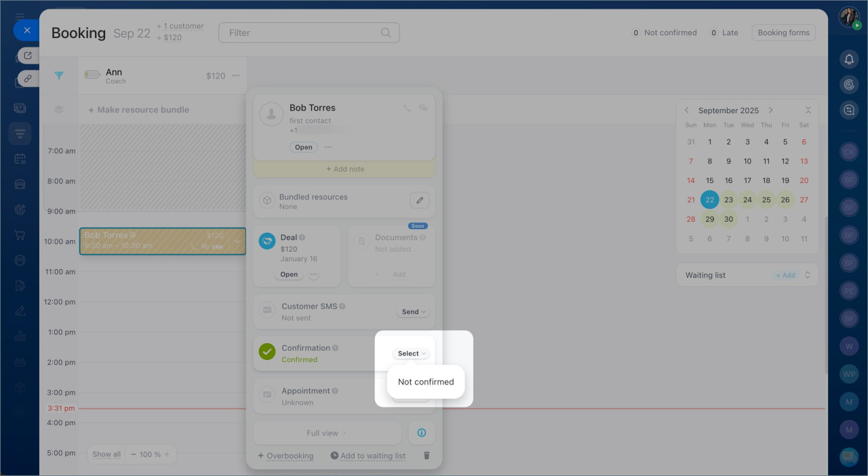868x476 pixels.
Task: Click the search magnifier icon
Action: click(386, 33)
